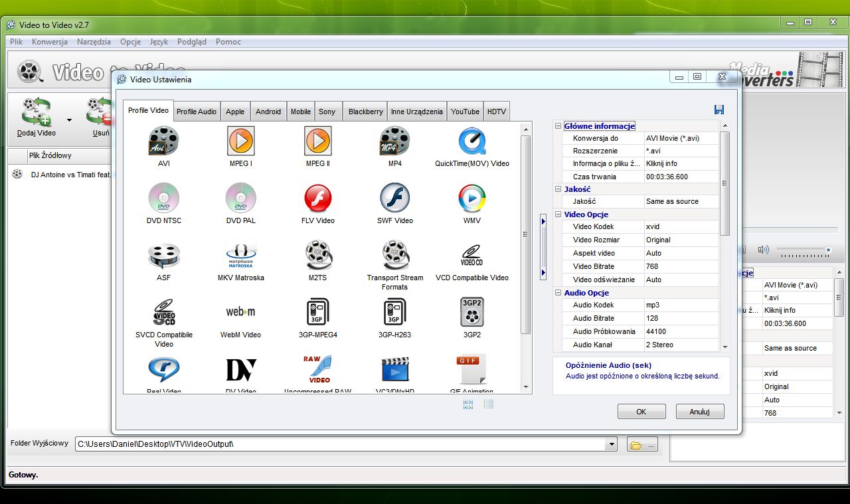Click the Video Bitrate 768 value
Image resolution: width=850 pixels, height=504 pixels.
pos(681,266)
